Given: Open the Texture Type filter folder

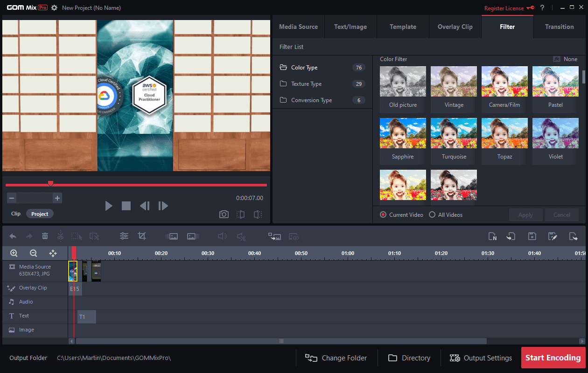Looking at the screenshot, I should (322, 84).
